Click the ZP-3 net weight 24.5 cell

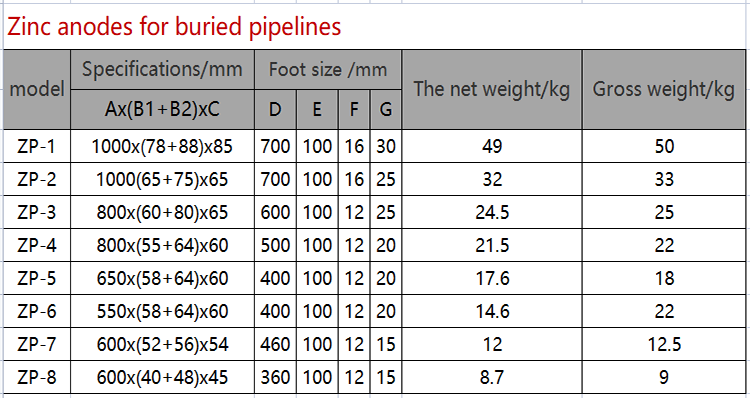click(x=492, y=212)
